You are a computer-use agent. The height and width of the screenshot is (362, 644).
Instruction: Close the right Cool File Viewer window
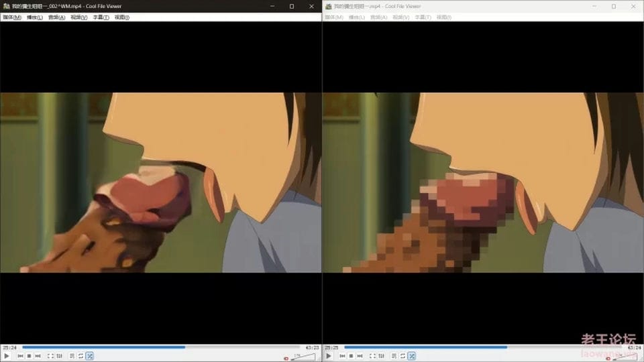[633, 6]
